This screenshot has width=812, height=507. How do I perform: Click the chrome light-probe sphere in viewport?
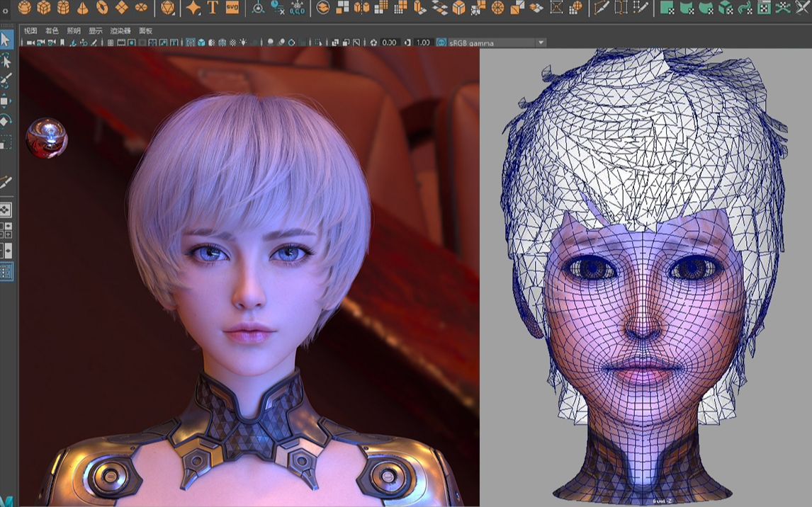coord(47,138)
